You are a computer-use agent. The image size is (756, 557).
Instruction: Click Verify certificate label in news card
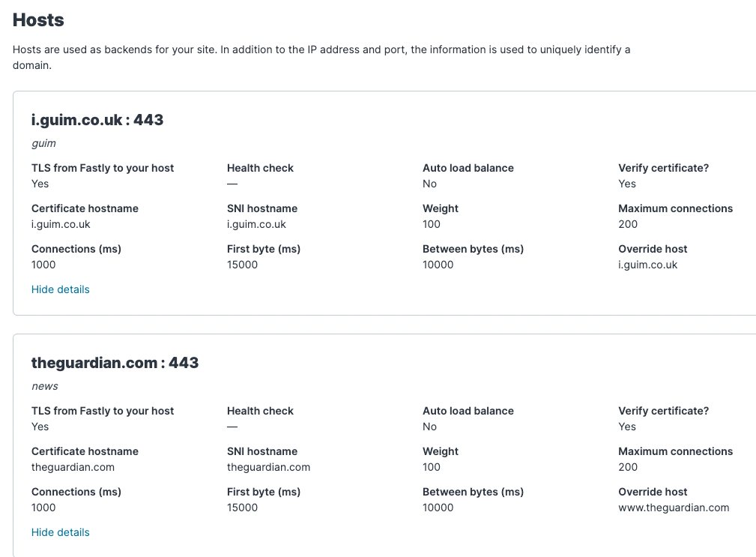(663, 411)
